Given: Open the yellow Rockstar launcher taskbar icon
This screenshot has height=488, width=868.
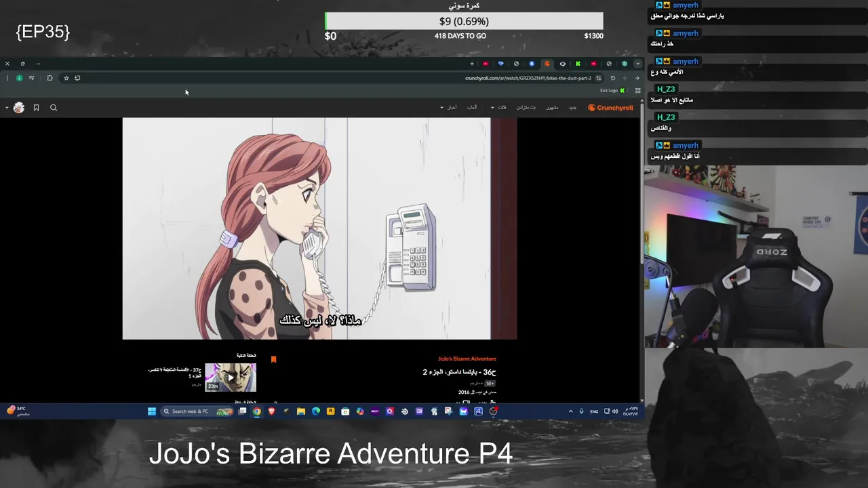Looking at the screenshot, I should click(x=330, y=411).
